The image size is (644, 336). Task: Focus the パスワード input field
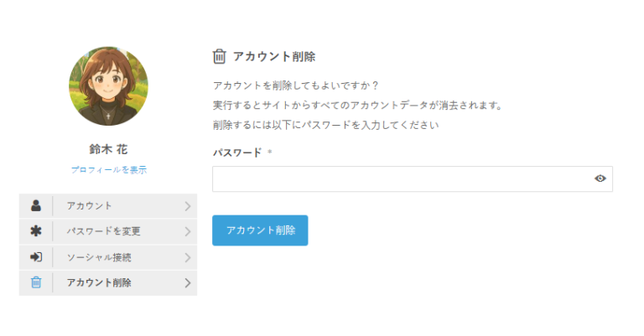(x=402, y=178)
